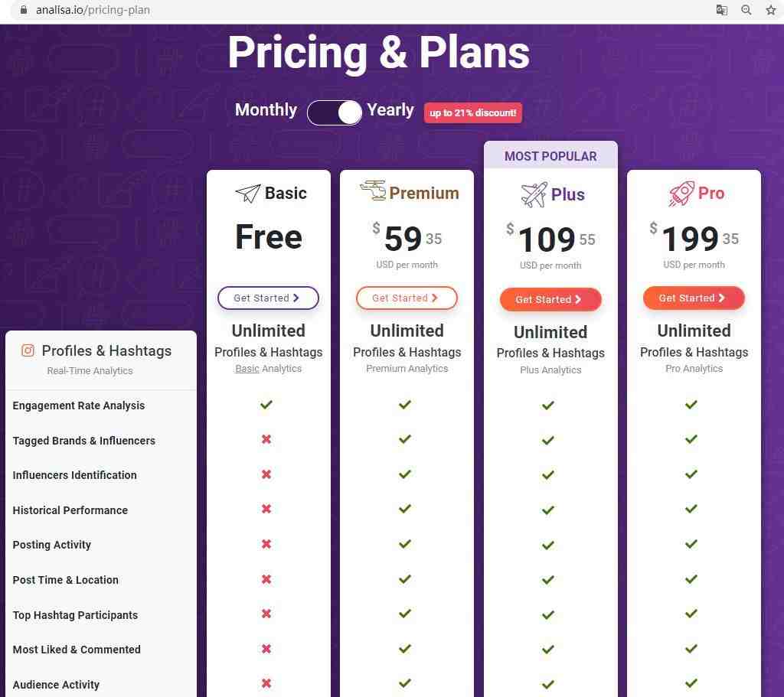The image size is (784, 697).
Task: Click the underlined Basic Analytics link
Action: click(269, 369)
